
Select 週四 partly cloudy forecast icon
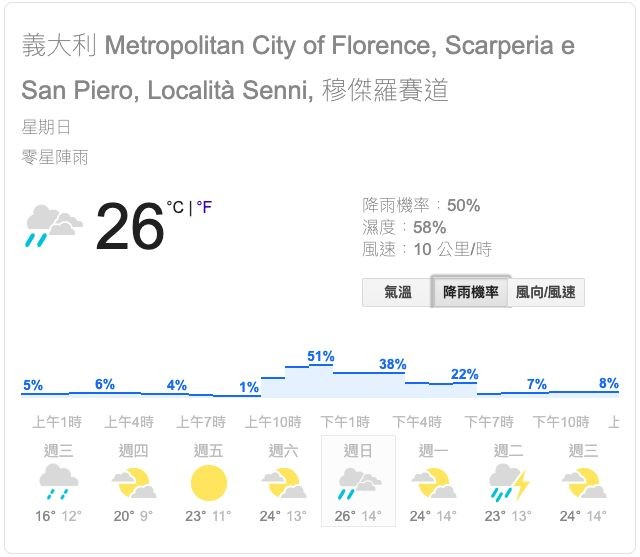[x=134, y=483]
